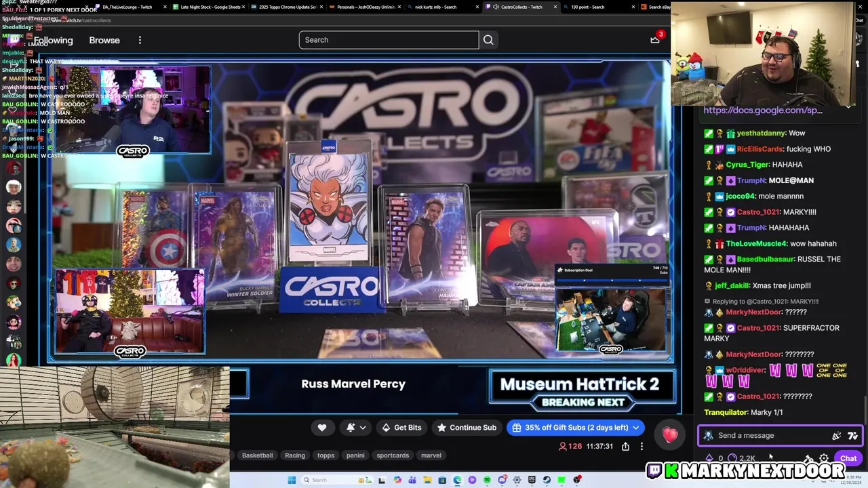The height and width of the screenshot is (488, 868).
Task: Switch to nick kurtz mlb Search tab
Action: point(444,7)
